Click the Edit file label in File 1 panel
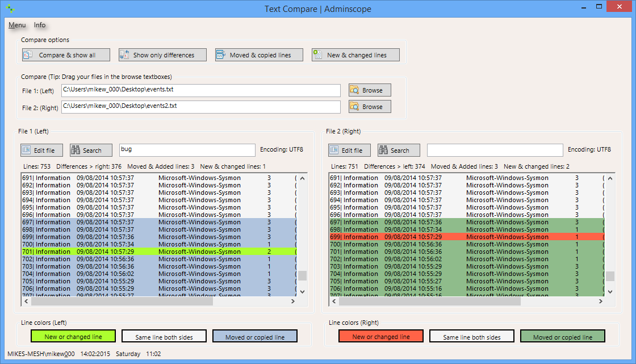 point(44,150)
